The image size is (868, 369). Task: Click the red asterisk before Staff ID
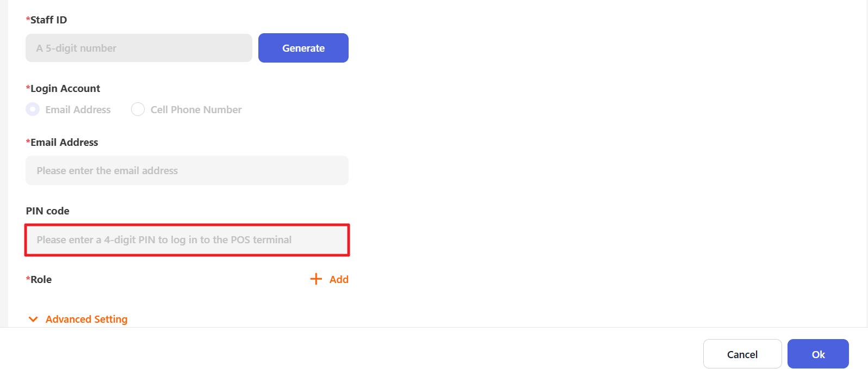click(28, 20)
